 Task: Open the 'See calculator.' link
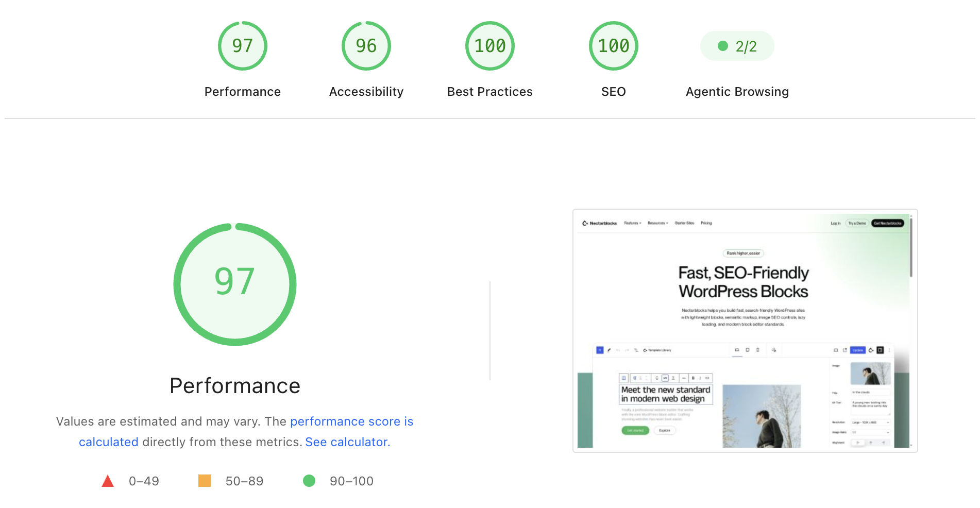pos(348,442)
